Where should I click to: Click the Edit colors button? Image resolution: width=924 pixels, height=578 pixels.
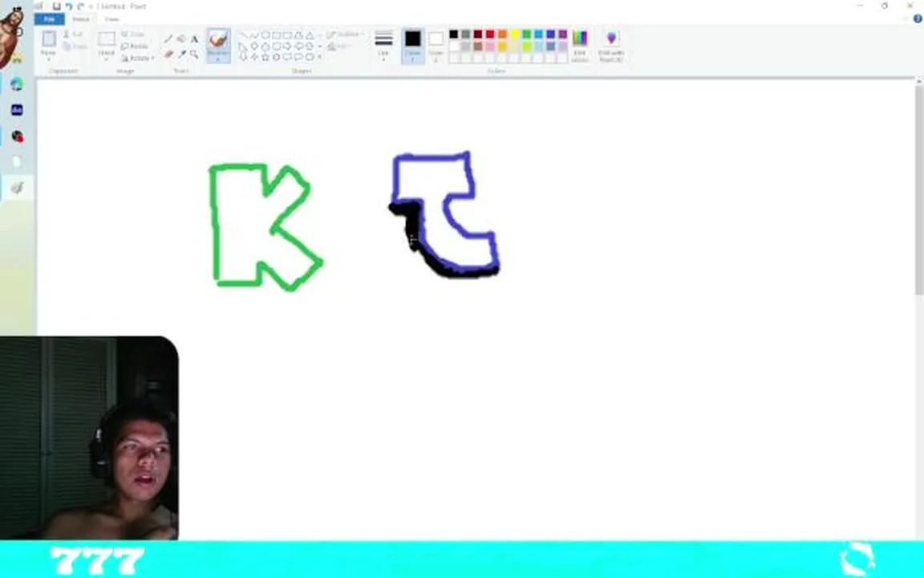point(580,46)
